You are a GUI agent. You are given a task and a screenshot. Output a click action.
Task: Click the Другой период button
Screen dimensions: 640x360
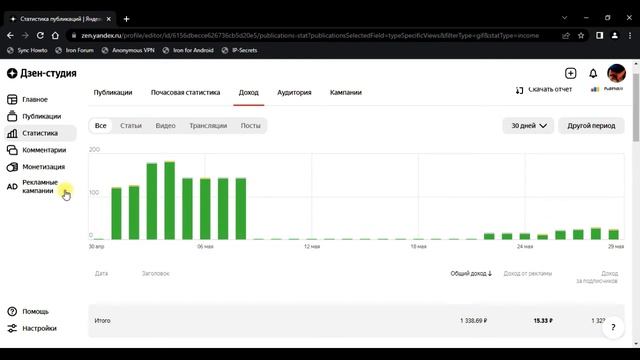coord(591,126)
